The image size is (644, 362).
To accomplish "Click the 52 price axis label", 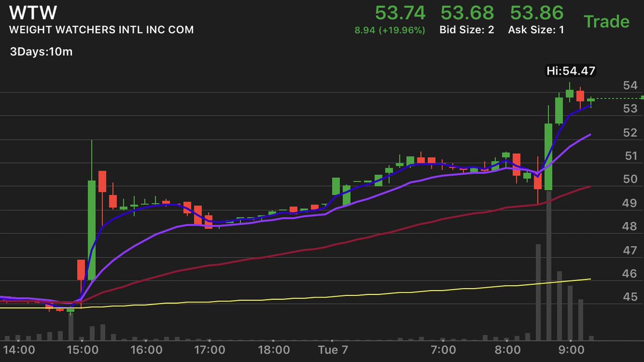I will pos(630,132).
